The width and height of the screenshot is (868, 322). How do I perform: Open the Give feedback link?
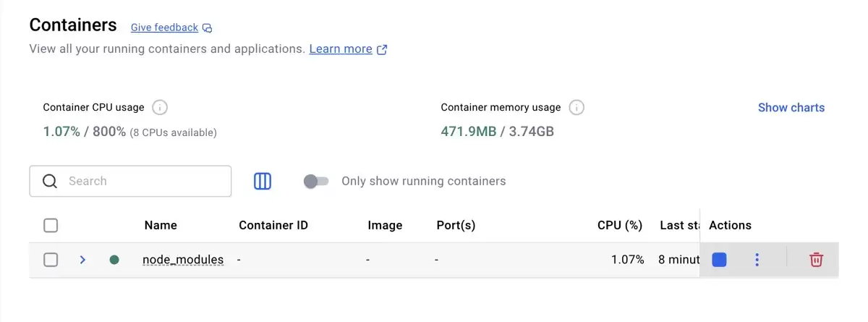coord(164,27)
